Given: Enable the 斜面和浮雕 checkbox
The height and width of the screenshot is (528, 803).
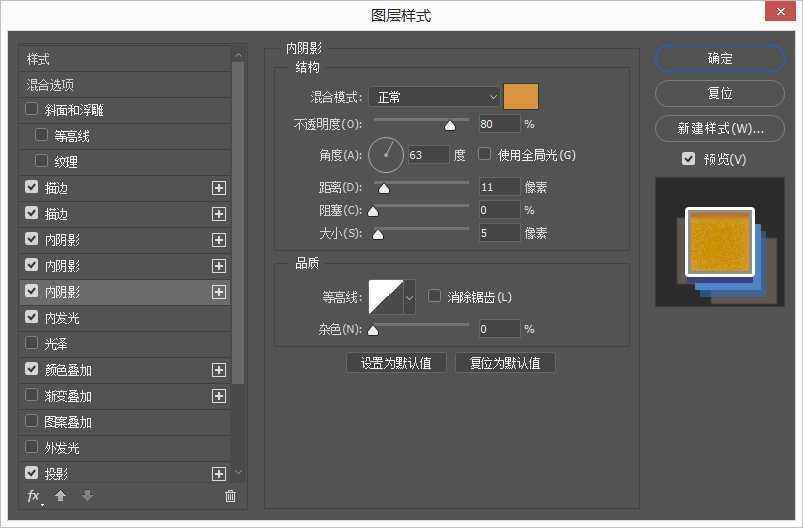Looking at the screenshot, I should [32, 110].
